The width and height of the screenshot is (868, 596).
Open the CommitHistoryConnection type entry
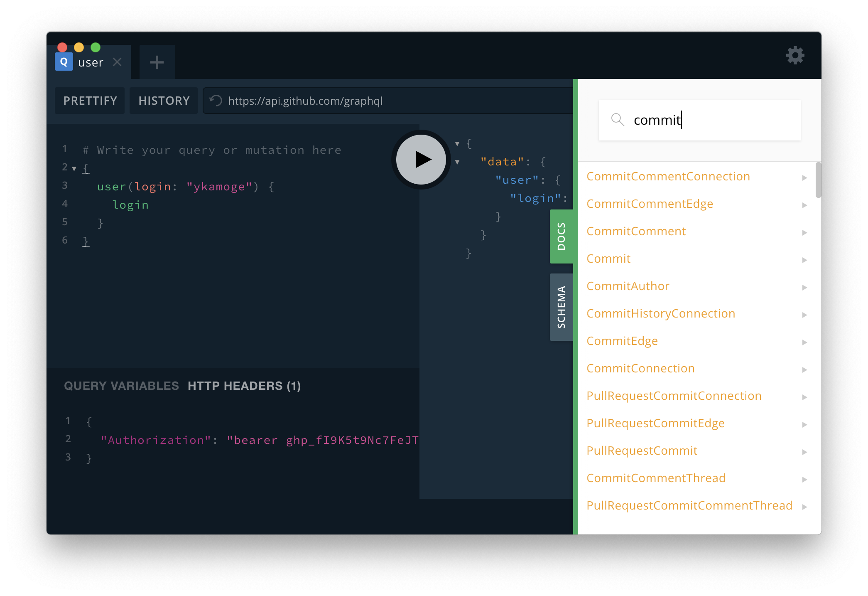pyautogui.click(x=661, y=313)
